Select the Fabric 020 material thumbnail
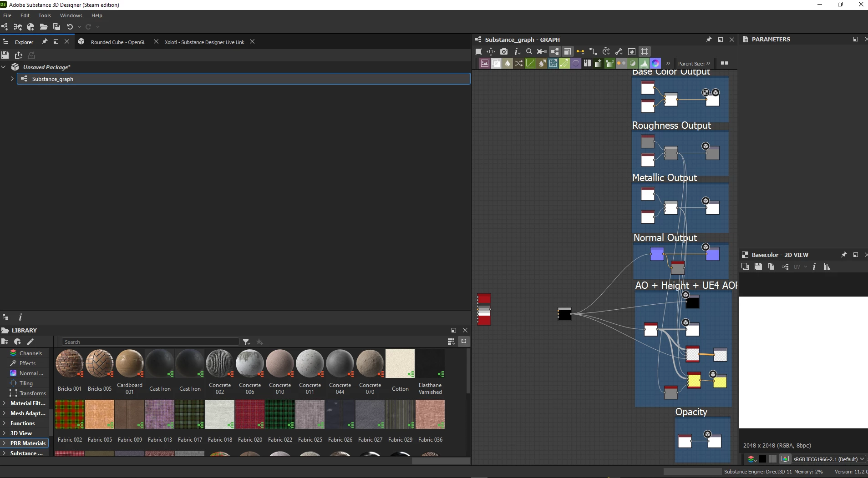 pyautogui.click(x=250, y=414)
